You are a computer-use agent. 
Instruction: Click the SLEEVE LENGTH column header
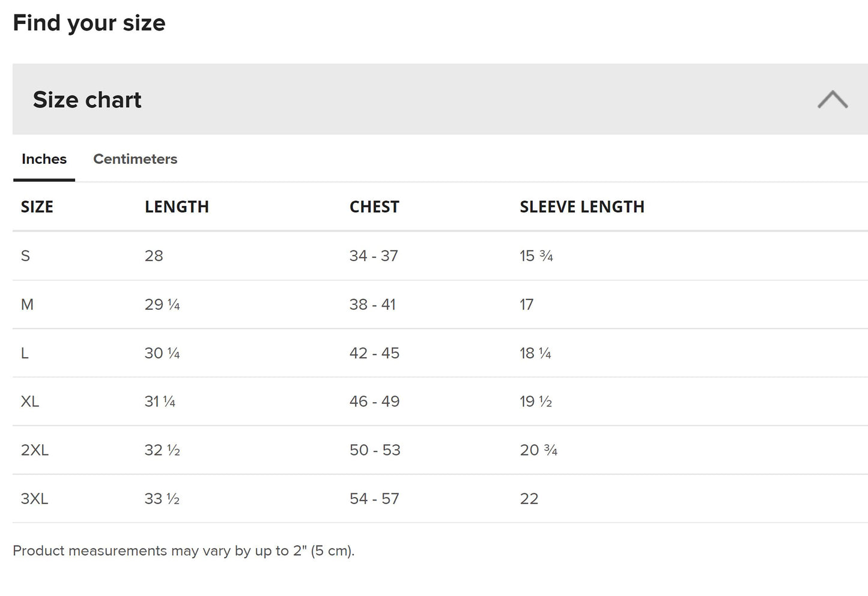pos(581,207)
